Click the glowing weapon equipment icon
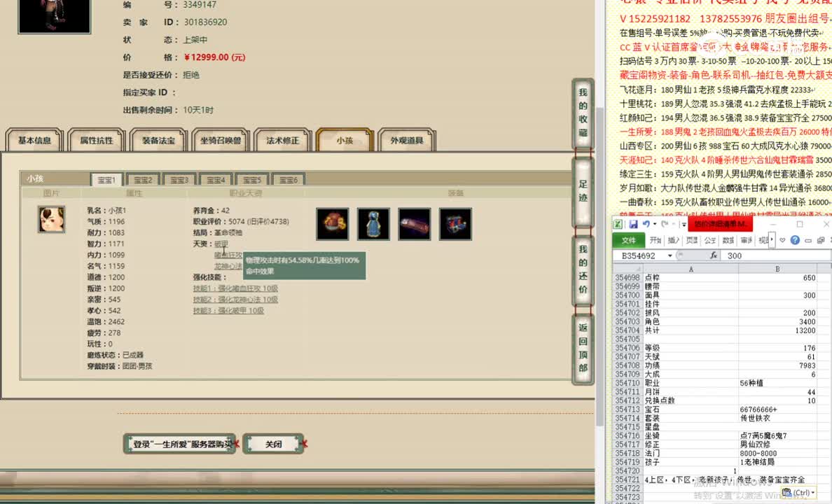Screen dimensions: 832x504 tap(415, 224)
